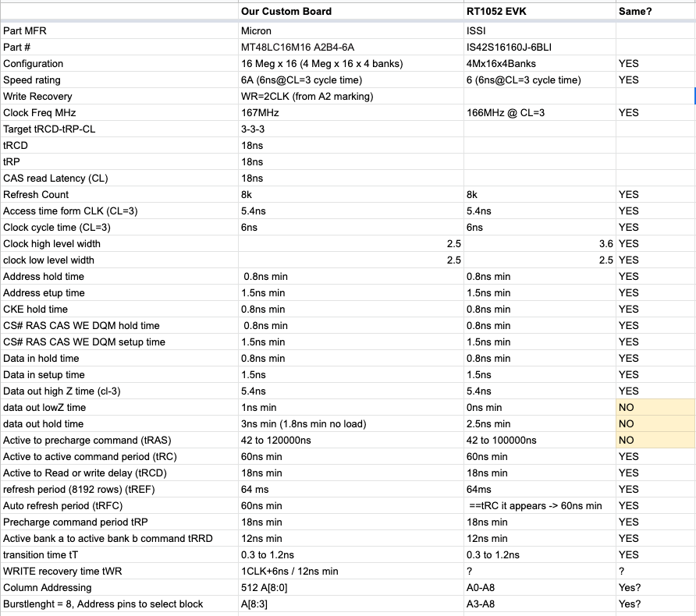
Task: Select the "ISSI" manufacturer cell
Action: (476, 31)
